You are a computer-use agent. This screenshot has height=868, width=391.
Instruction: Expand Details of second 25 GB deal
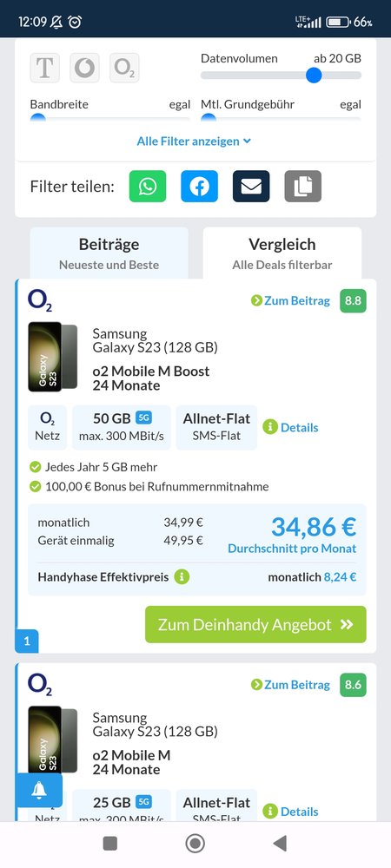point(290,812)
